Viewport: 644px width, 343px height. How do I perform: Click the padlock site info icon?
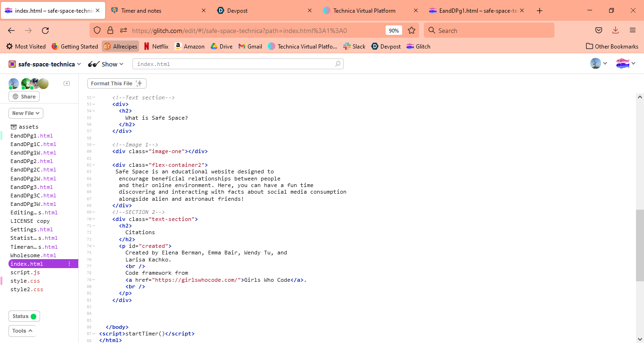[x=110, y=30]
